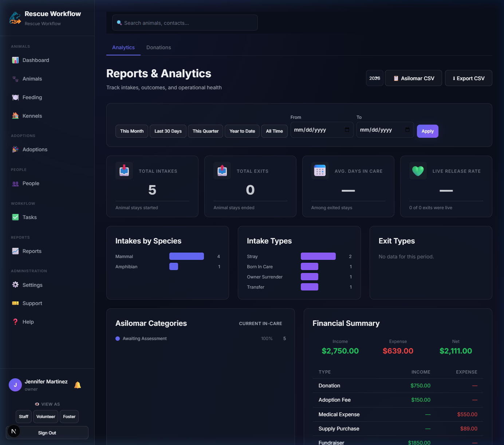
Task: Toggle view as Staff
Action: (x=24, y=417)
